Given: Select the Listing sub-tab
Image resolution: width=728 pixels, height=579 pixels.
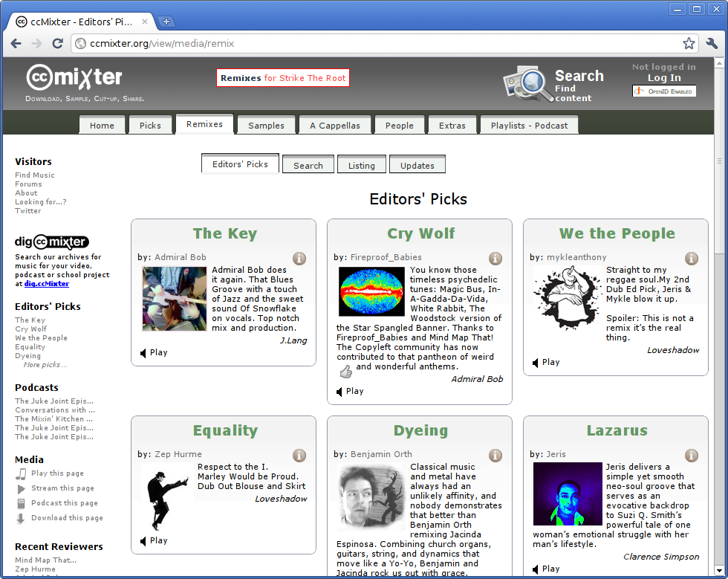Looking at the screenshot, I should pos(361,165).
